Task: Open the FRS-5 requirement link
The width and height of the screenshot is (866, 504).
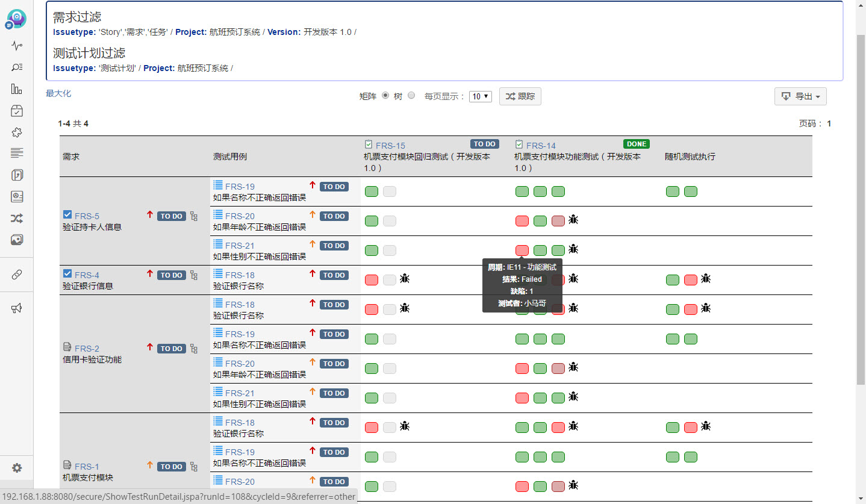Action: 87,216
